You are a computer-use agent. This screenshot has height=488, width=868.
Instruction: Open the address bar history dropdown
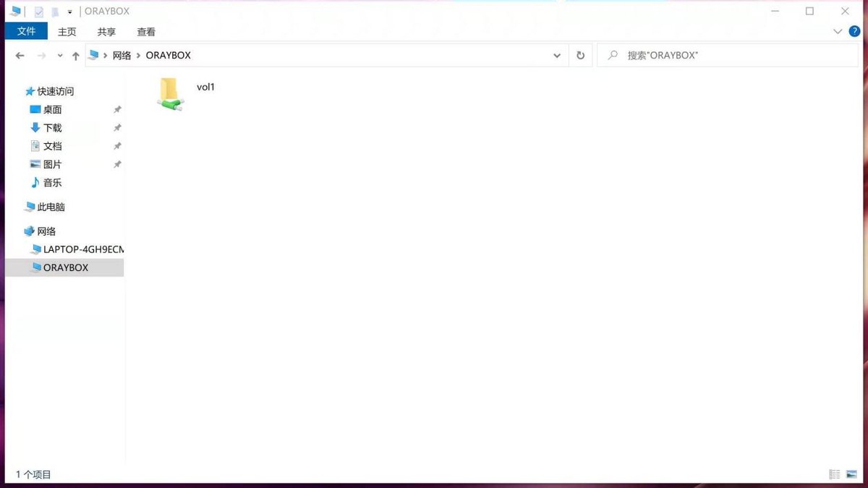(x=556, y=56)
